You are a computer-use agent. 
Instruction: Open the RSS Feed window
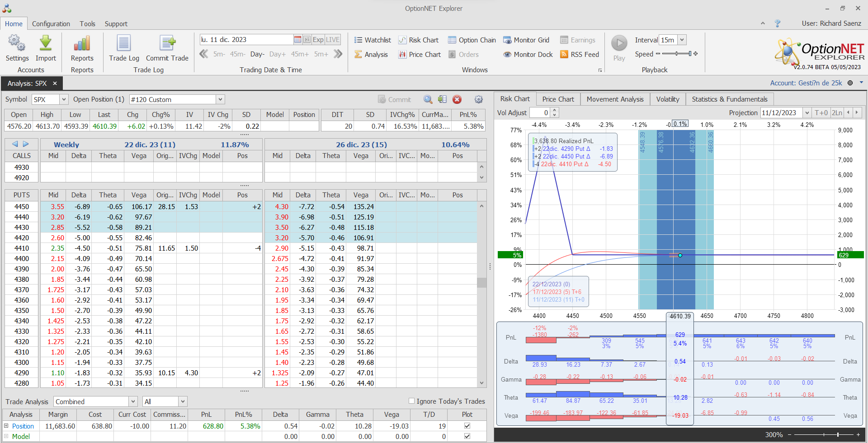pyautogui.click(x=580, y=55)
